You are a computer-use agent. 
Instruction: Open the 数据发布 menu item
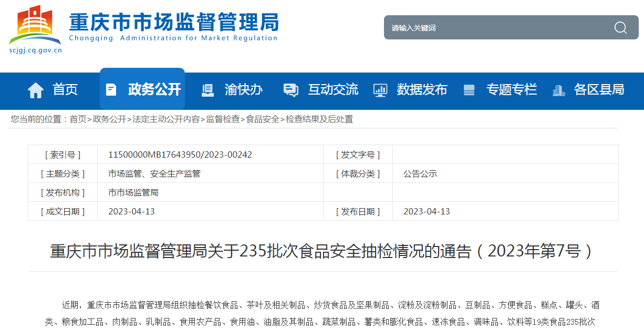422,89
